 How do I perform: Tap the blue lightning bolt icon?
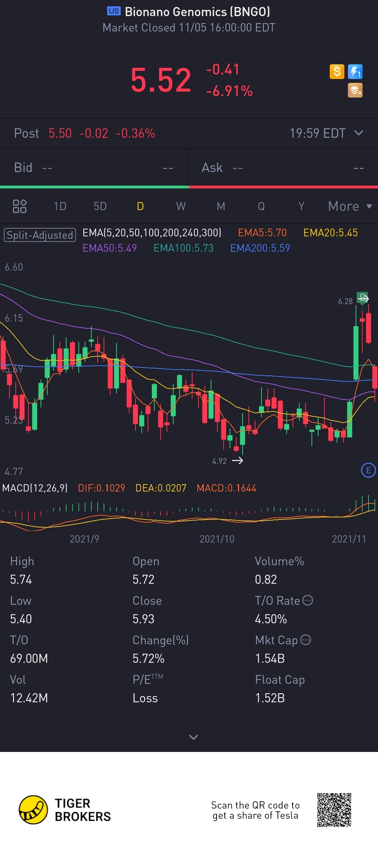(x=355, y=72)
